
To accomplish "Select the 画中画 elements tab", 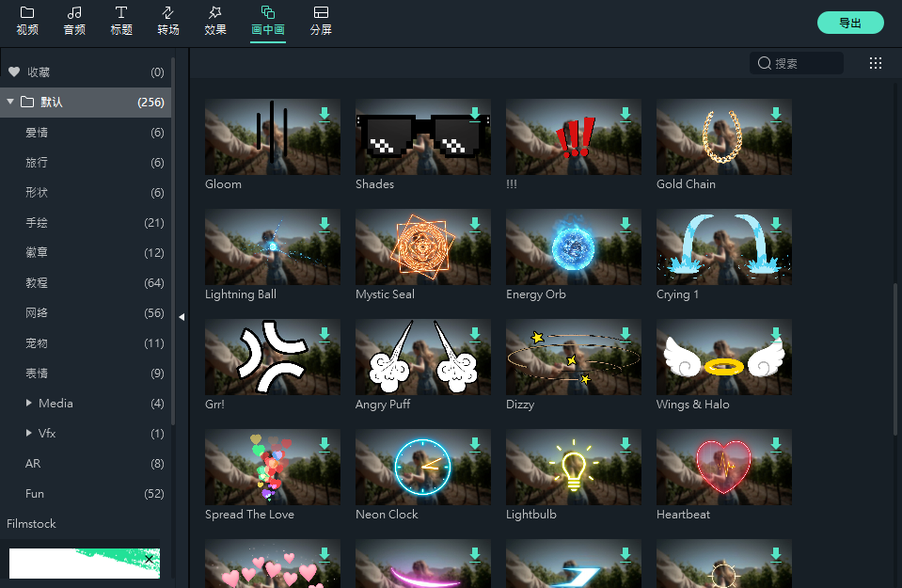I will point(268,22).
